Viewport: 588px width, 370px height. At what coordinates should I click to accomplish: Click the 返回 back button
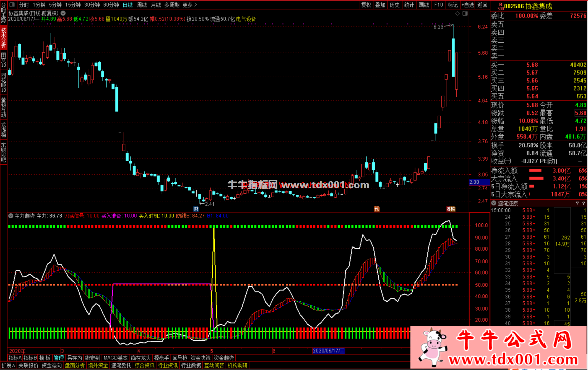coord(482,5)
